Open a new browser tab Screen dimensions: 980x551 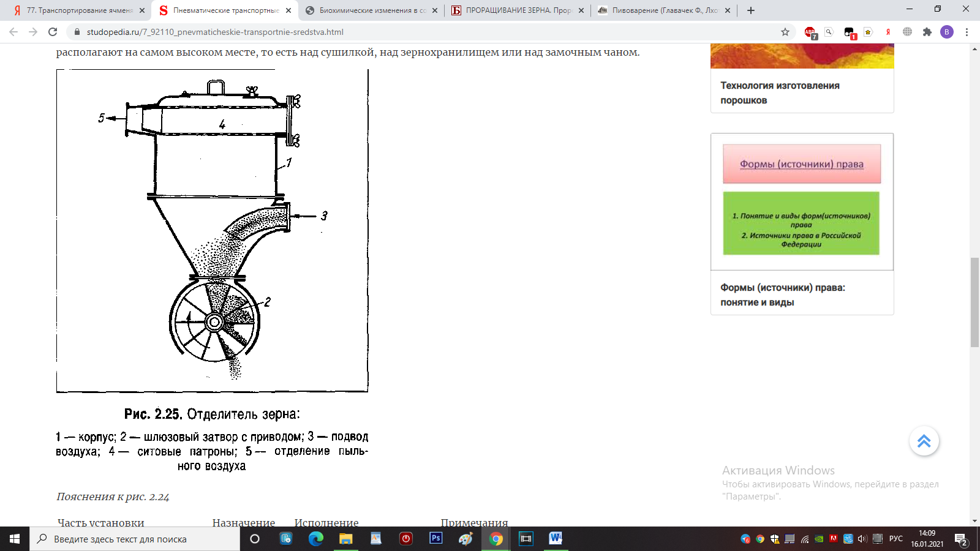(x=751, y=10)
